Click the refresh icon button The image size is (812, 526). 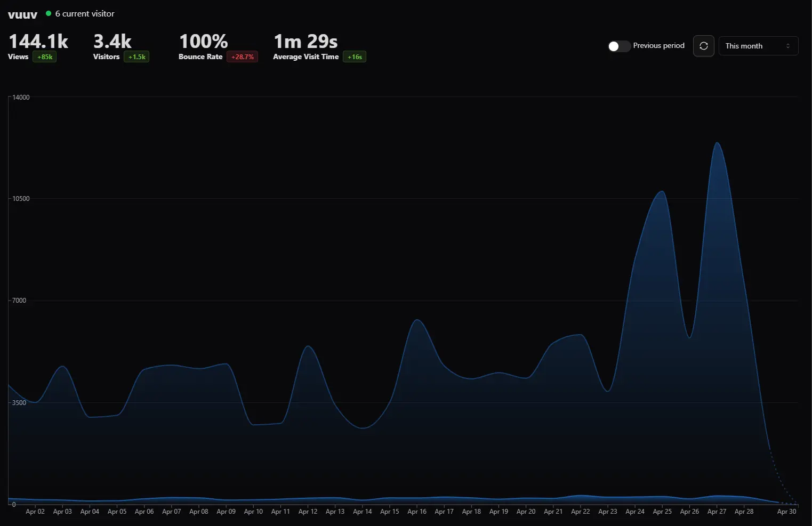pos(703,46)
